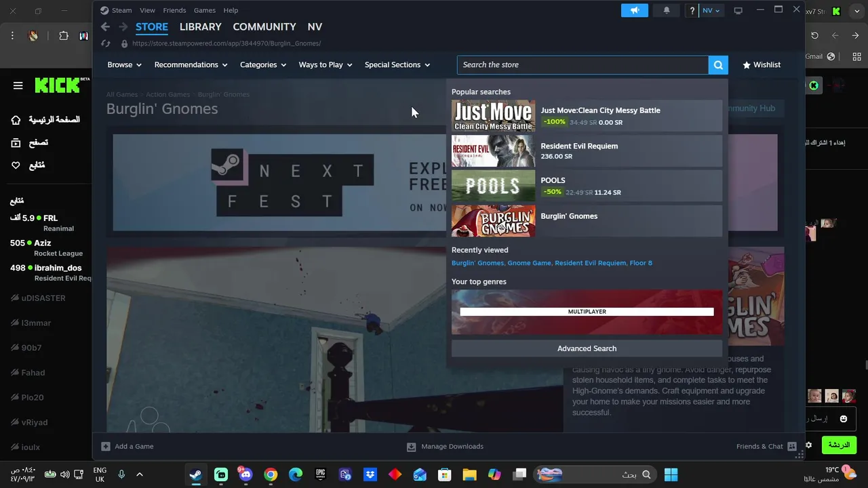Click the green Kick chat send button
868x488 pixels.
click(839, 445)
